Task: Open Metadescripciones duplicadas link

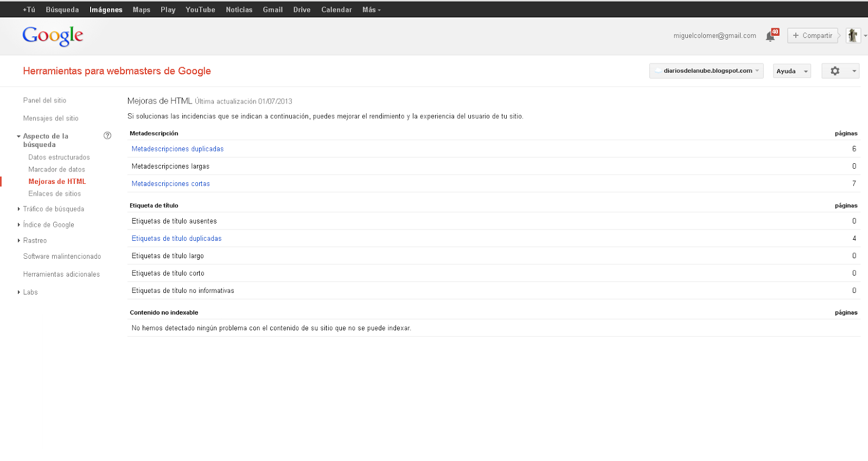Action: [x=177, y=149]
